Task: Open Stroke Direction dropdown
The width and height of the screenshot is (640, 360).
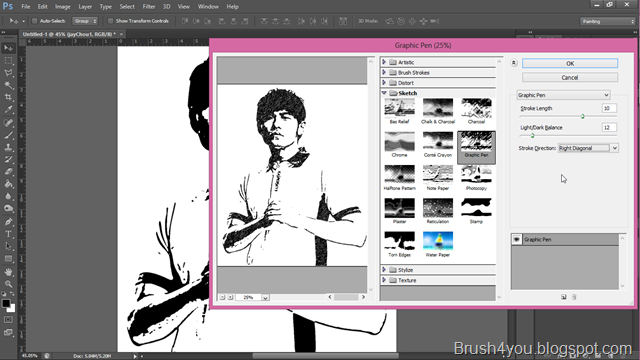Action: (588, 148)
